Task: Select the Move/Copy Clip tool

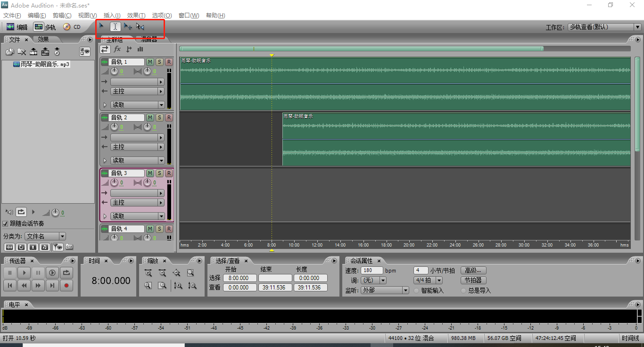Action: click(x=128, y=27)
